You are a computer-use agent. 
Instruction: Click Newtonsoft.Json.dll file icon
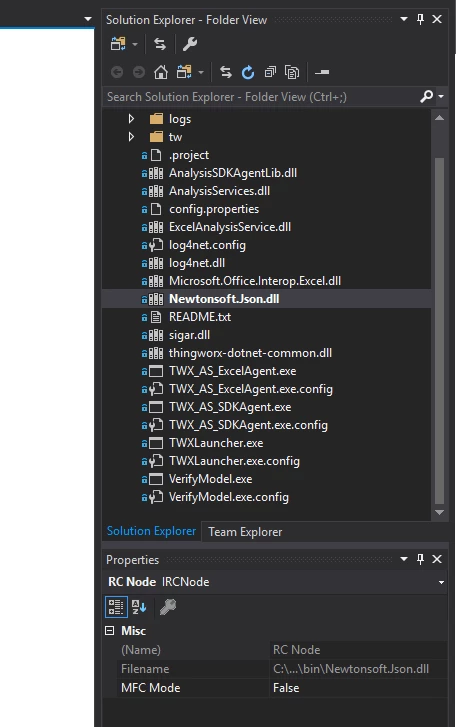pyautogui.click(x=156, y=299)
